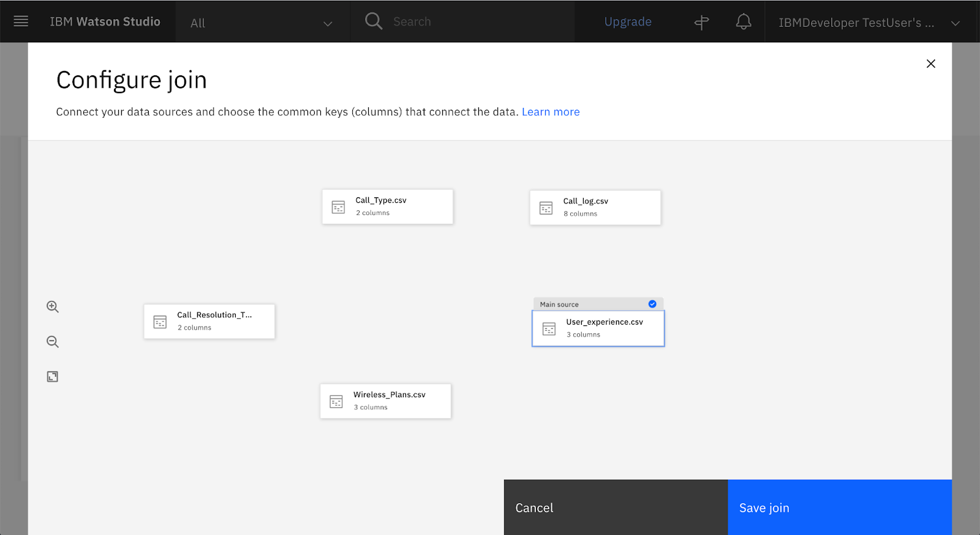Screen dimensions: 980x535
Task: Open the hamburger navigation menu
Action: 21,21
